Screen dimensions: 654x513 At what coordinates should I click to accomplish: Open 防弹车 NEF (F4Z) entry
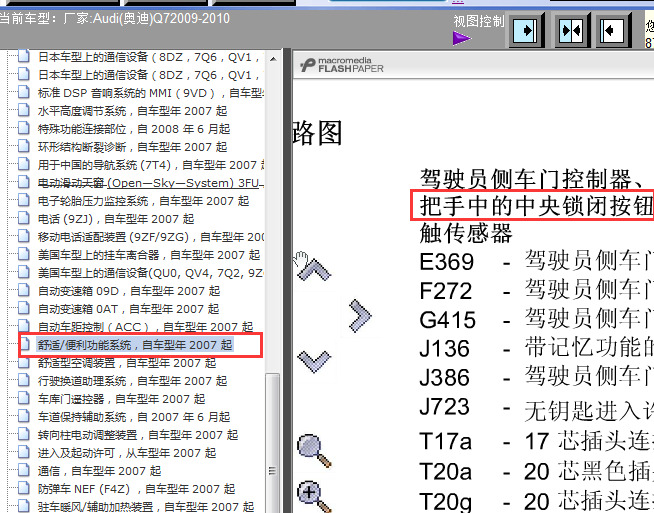tap(136, 488)
